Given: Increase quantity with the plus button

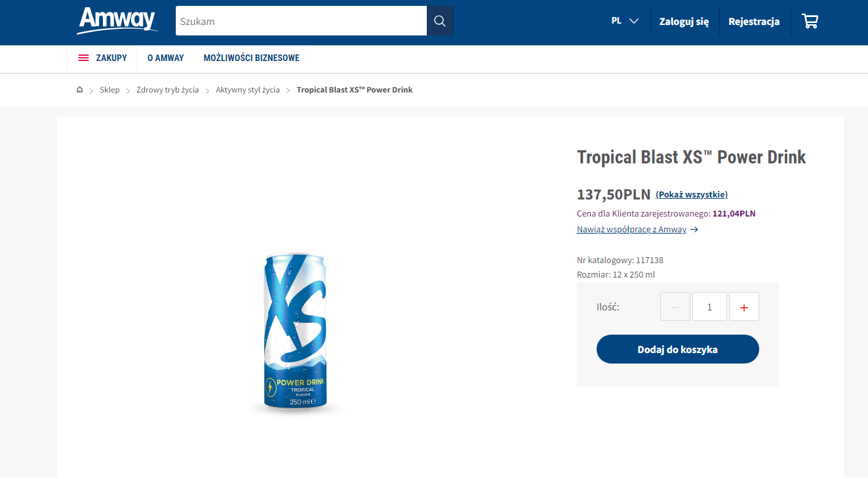Looking at the screenshot, I should (x=743, y=307).
